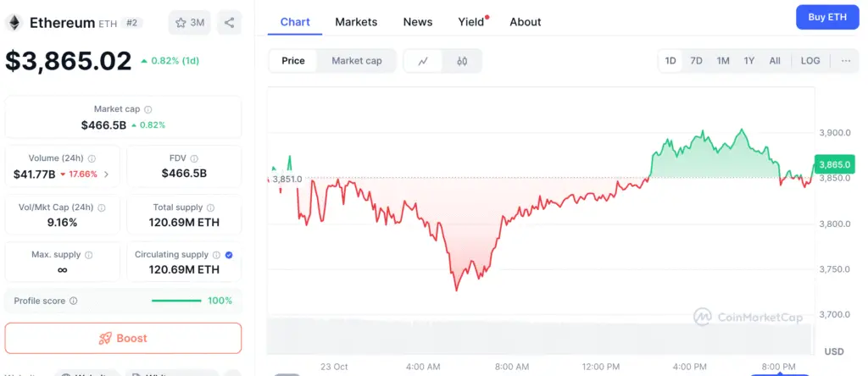Toggle LOG scale on chart

tap(810, 61)
